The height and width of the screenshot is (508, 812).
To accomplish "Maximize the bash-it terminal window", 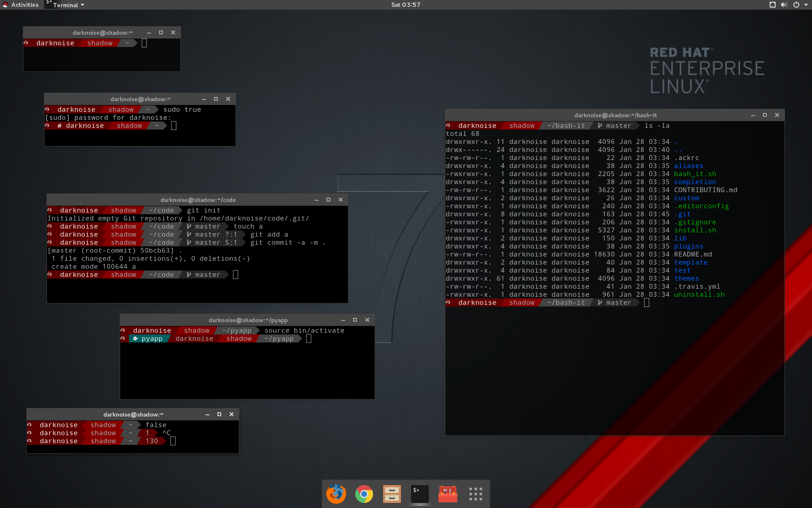I will click(x=765, y=115).
